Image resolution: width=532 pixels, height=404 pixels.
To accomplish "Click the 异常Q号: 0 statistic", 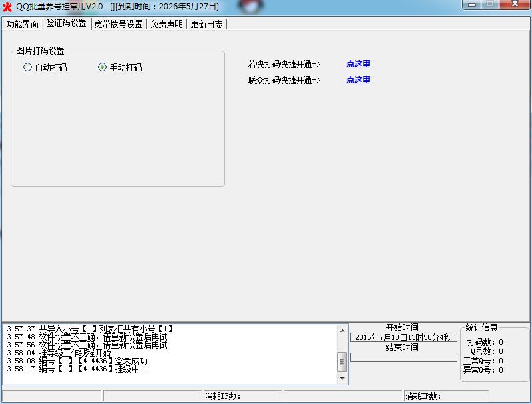I will 483,370.
